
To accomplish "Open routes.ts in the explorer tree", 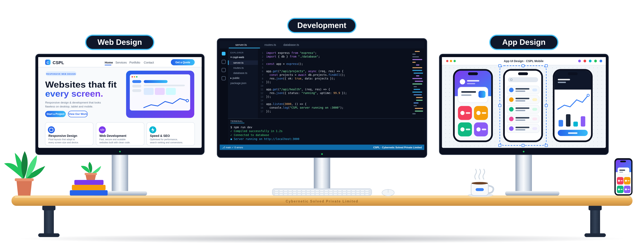I will tap(238, 68).
